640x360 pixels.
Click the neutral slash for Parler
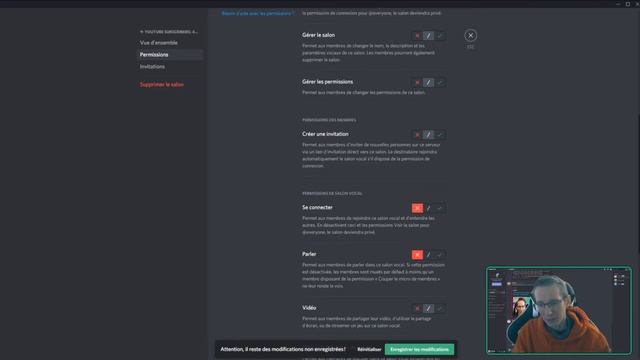428,255
